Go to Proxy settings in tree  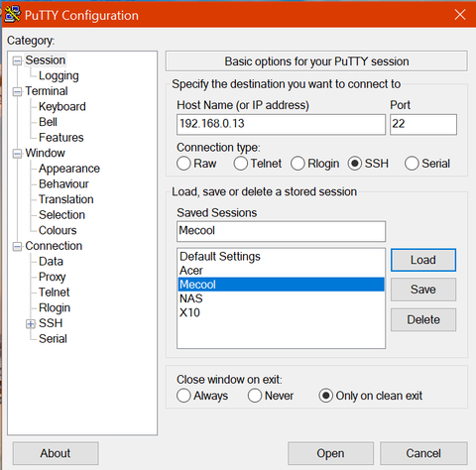(52, 277)
